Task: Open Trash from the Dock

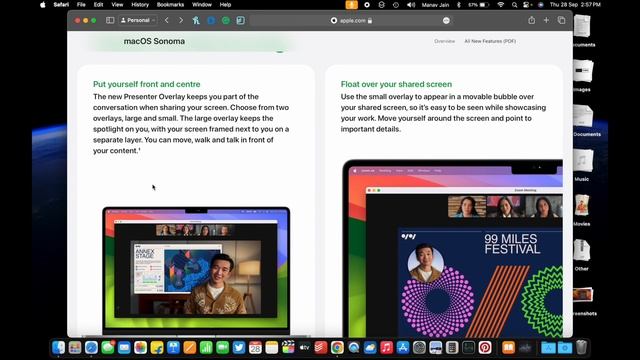Action: tap(582, 347)
